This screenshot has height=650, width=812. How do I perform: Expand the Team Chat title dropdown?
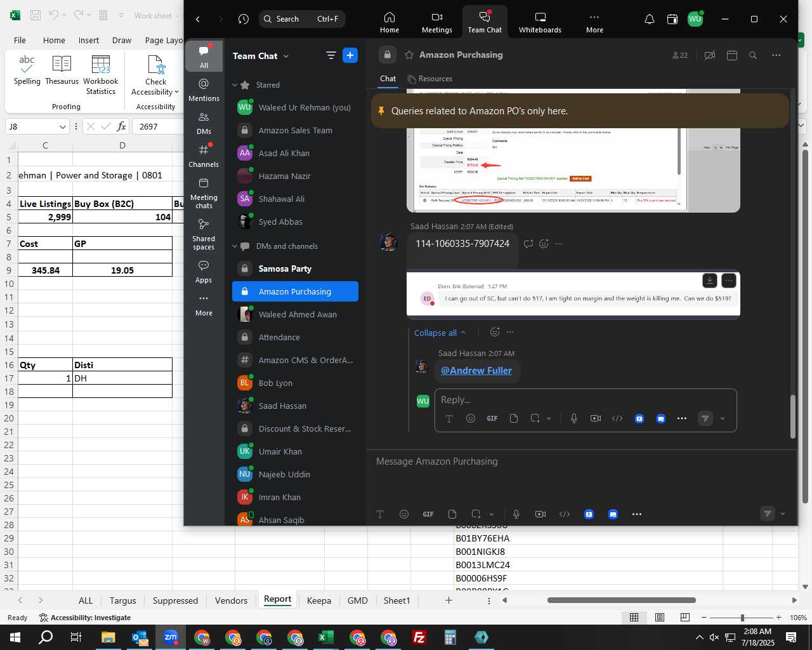[286, 56]
